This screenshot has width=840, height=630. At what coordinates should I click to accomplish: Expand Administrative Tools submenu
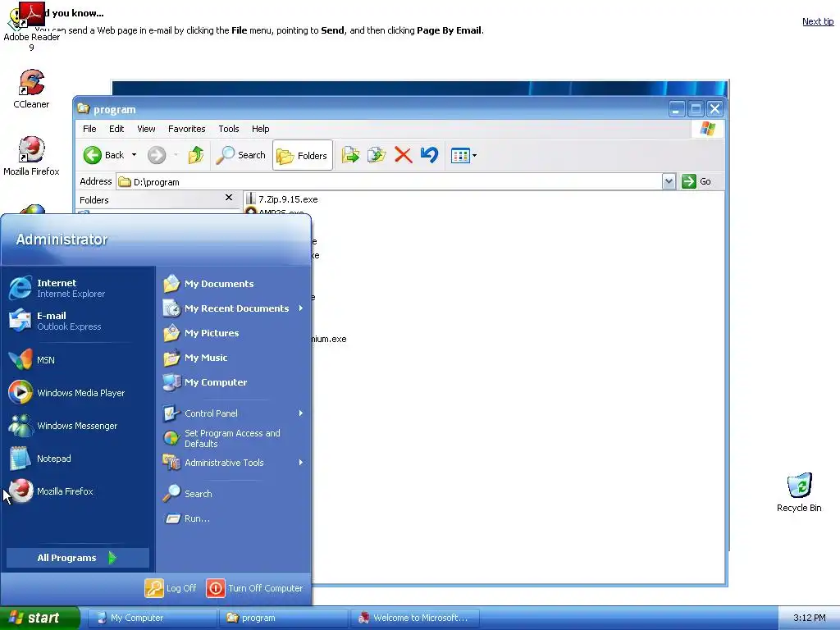(234, 463)
